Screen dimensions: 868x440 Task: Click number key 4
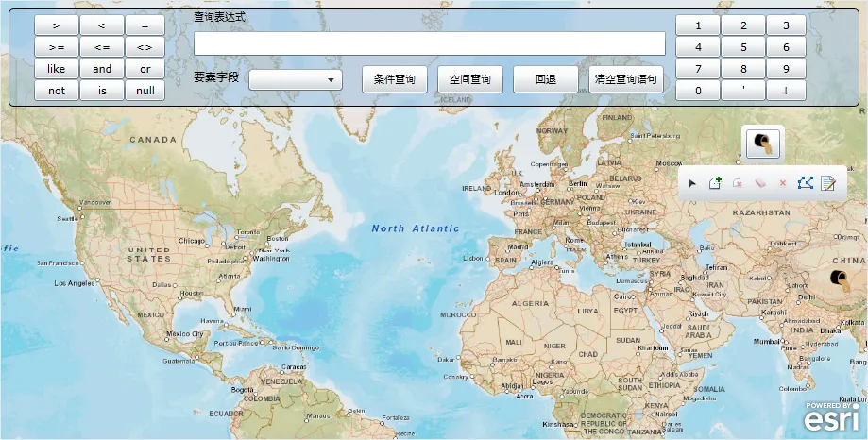[698, 47]
